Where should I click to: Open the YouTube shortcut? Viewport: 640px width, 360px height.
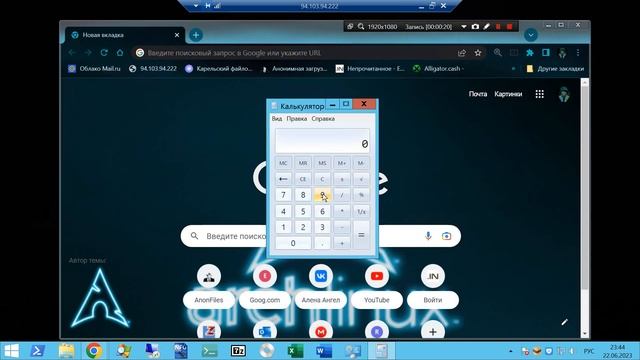(x=377, y=286)
